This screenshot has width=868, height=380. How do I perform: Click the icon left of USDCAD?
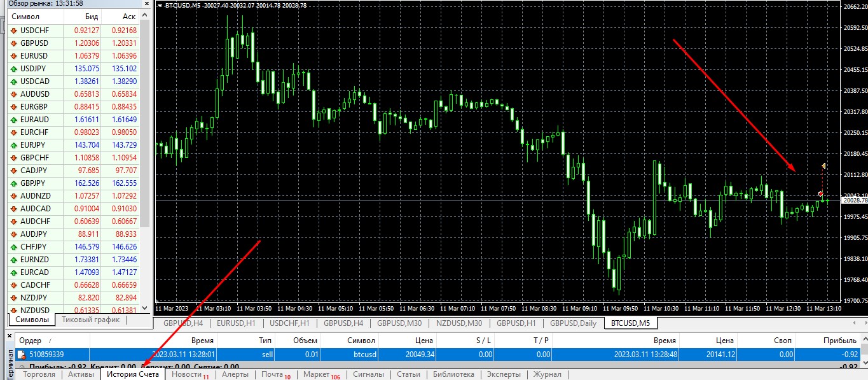(13, 81)
